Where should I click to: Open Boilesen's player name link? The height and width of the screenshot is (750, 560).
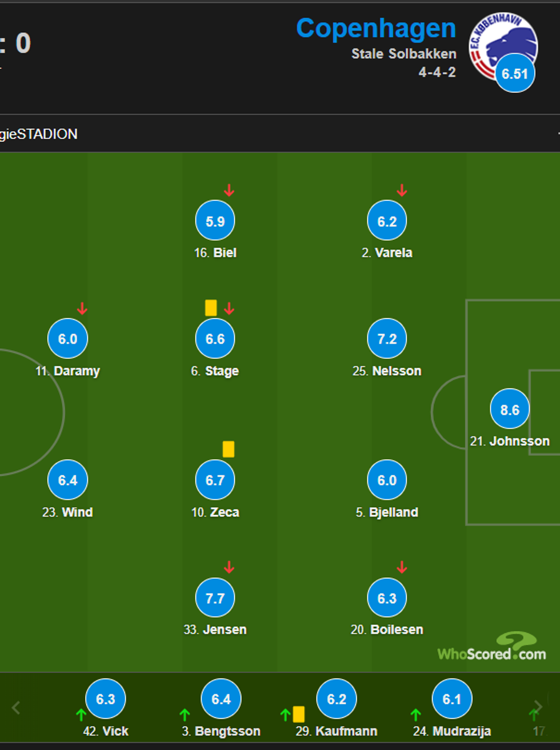(x=397, y=629)
